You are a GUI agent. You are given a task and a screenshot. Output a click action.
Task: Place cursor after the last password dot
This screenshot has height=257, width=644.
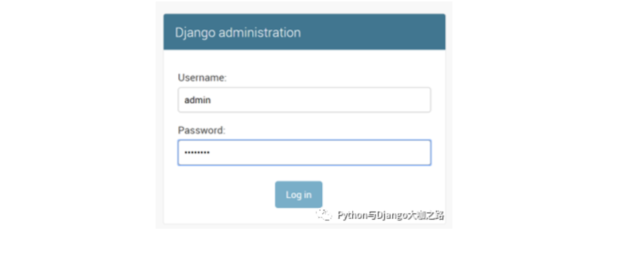[x=210, y=153]
